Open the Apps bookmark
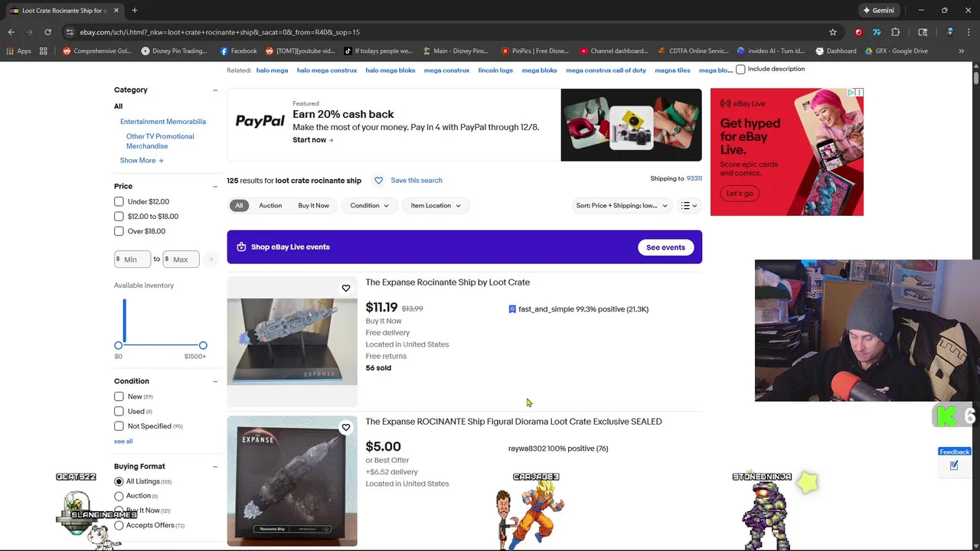The image size is (980, 551). (19, 51)
